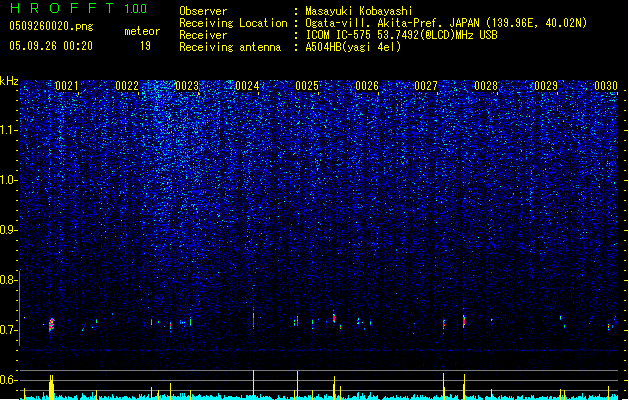Click the date stamp 05.09.26 00:20
The height and width of the screenshot is (400, 629).
(x=51, y=46)
